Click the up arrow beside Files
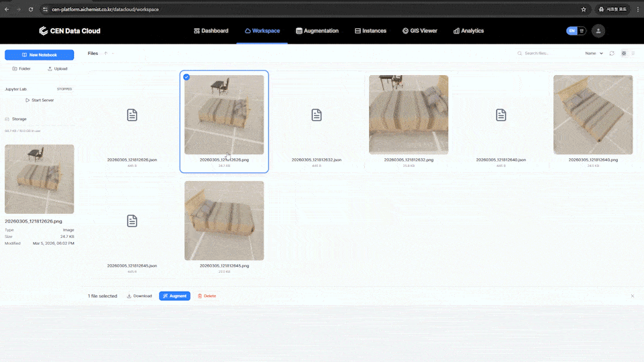The image size is (644, 362). coord(105,53)
